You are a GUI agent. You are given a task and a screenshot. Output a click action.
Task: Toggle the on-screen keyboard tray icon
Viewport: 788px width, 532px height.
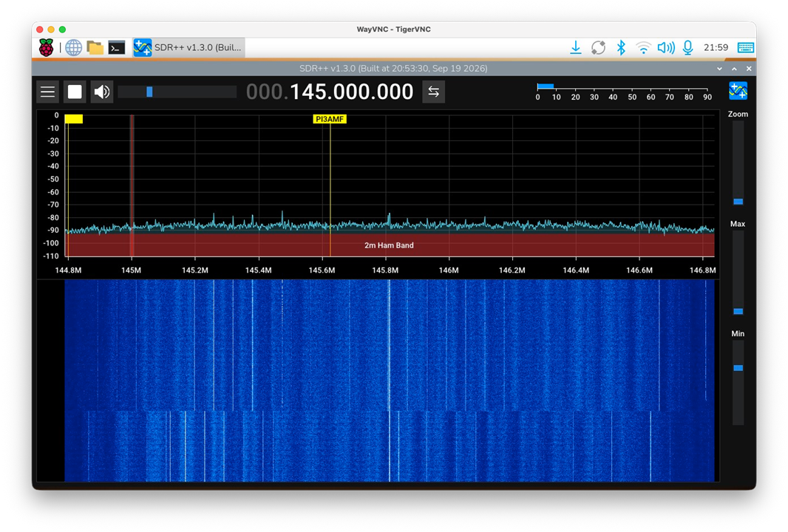click(x=745, y=48)
